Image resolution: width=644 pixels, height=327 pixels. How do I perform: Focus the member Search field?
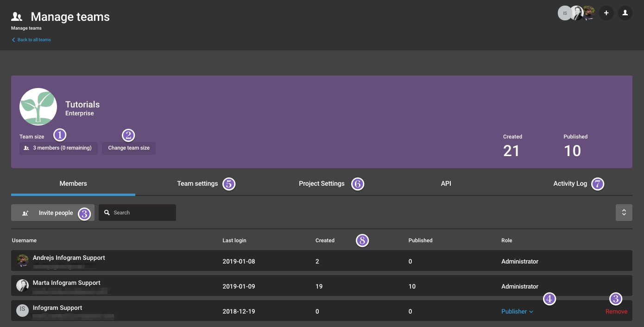(x=141, y=213)
